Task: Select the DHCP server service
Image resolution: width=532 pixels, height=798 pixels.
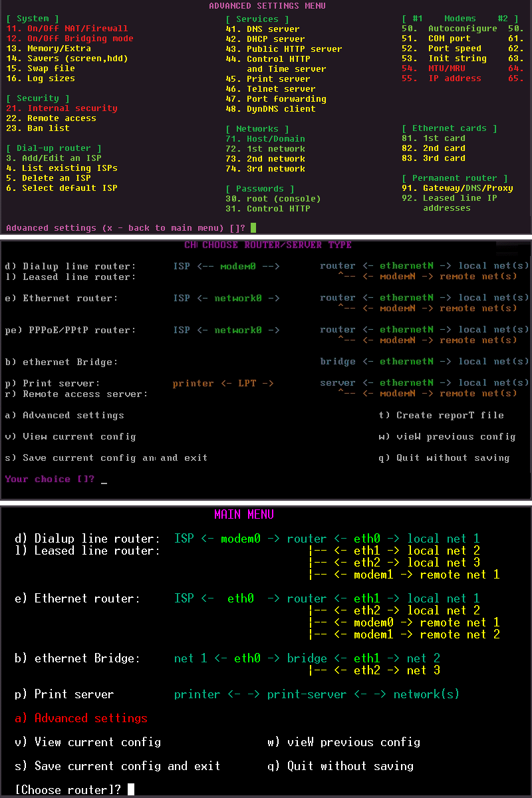Action: tap(265, 39)
